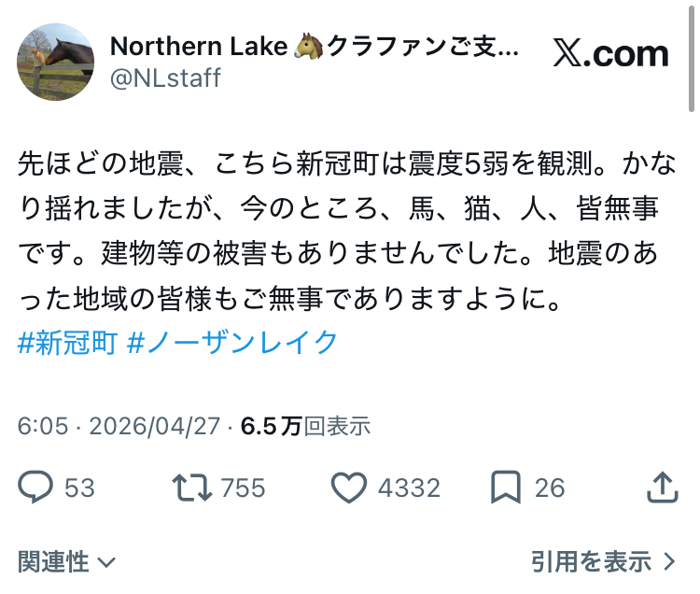Click the 755 reposts count
Screen dimensions: 700x594
point(243,487)
